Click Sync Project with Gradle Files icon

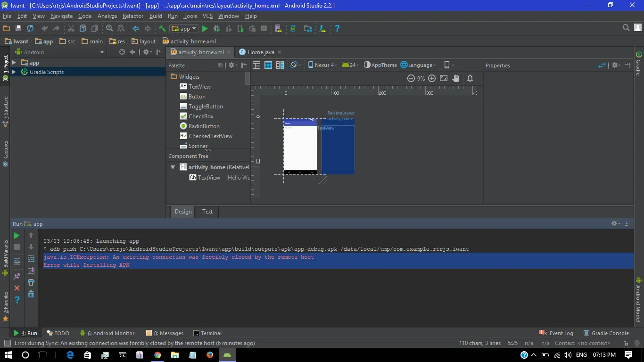293,29
